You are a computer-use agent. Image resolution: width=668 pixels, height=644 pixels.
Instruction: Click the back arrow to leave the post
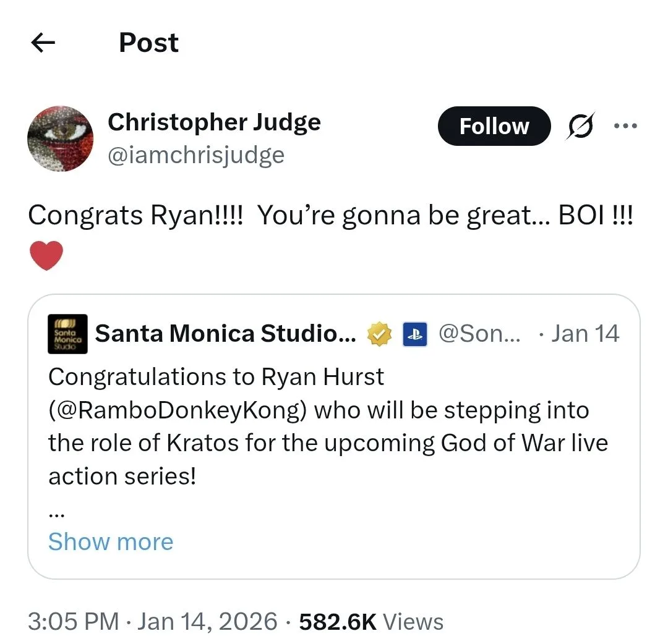[x=42, y=42]
